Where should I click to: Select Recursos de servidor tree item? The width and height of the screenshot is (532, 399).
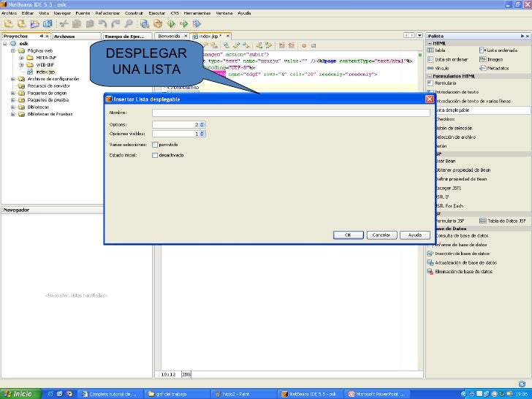pos(48,86)
